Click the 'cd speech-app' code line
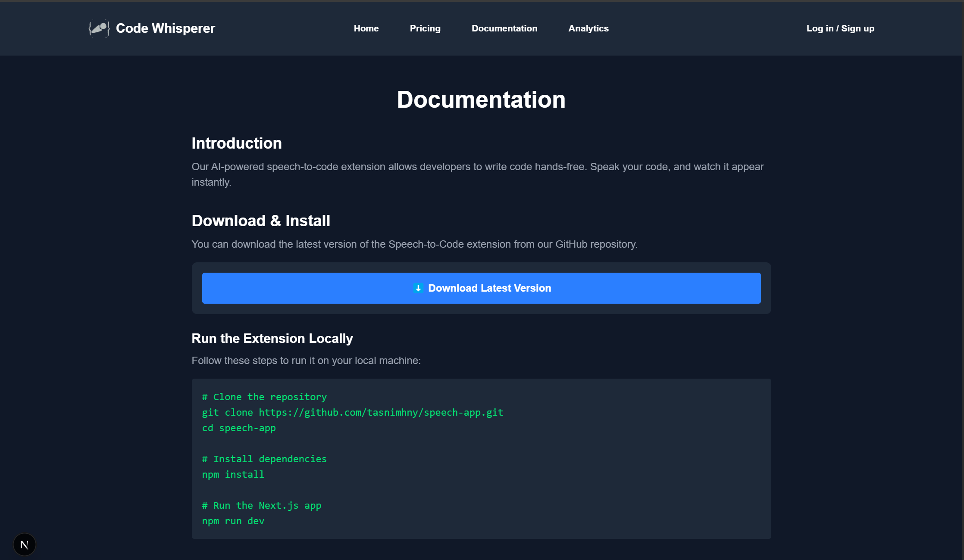This screenshot has height=560, width=964. point(239,428)
